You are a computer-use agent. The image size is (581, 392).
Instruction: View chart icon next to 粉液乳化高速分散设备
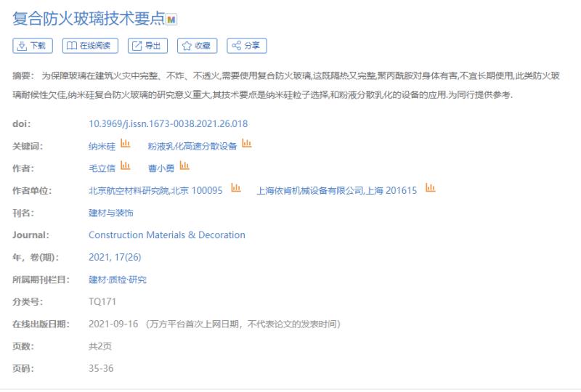(x=247, y=144)
